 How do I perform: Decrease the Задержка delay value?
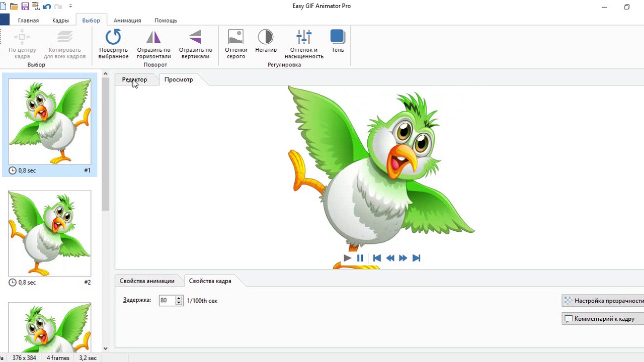coord(179,303)
